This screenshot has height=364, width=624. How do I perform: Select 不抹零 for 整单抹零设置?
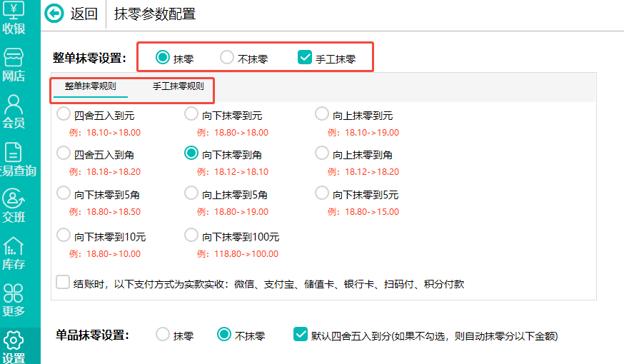point(227,58)
